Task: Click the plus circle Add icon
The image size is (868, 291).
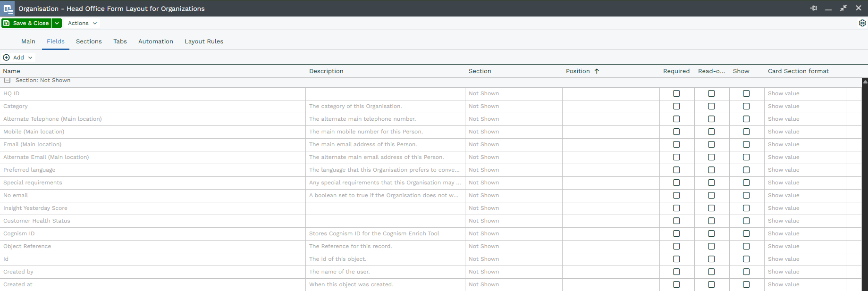Action: point(7,58)
